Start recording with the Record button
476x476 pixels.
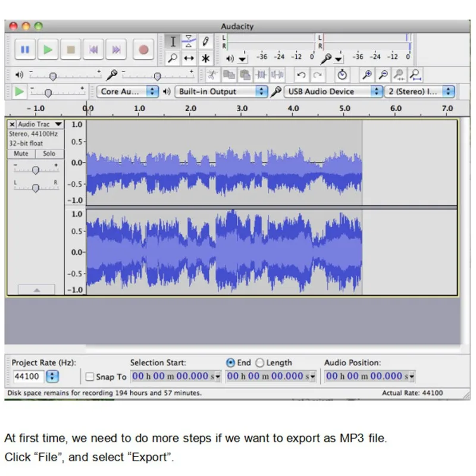143,49
